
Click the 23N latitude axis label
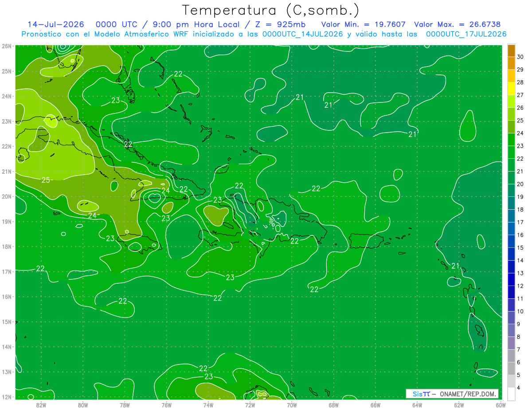pos(7,121)
